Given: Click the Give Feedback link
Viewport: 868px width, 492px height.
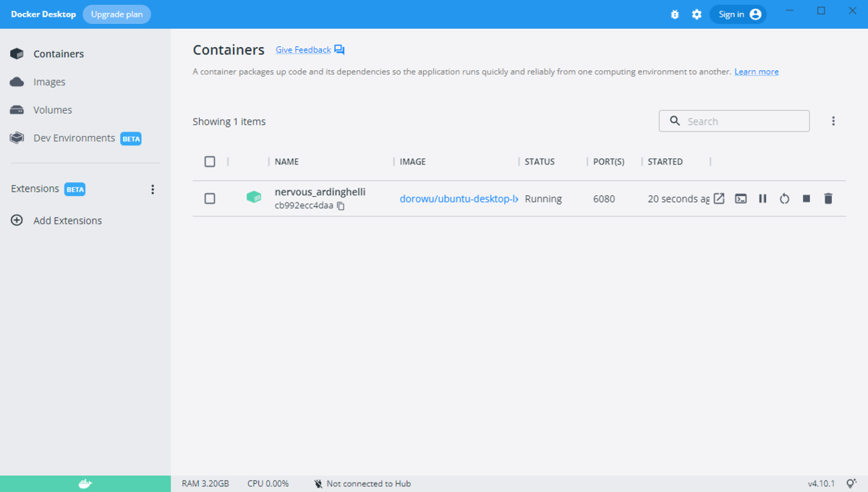Looking at the screenshot, I should (x=302, y=49).
